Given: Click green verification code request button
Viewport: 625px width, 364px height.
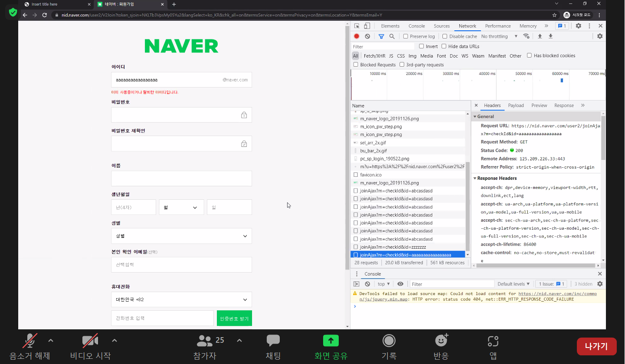Looking at the screenshot, I should (234, 318).
